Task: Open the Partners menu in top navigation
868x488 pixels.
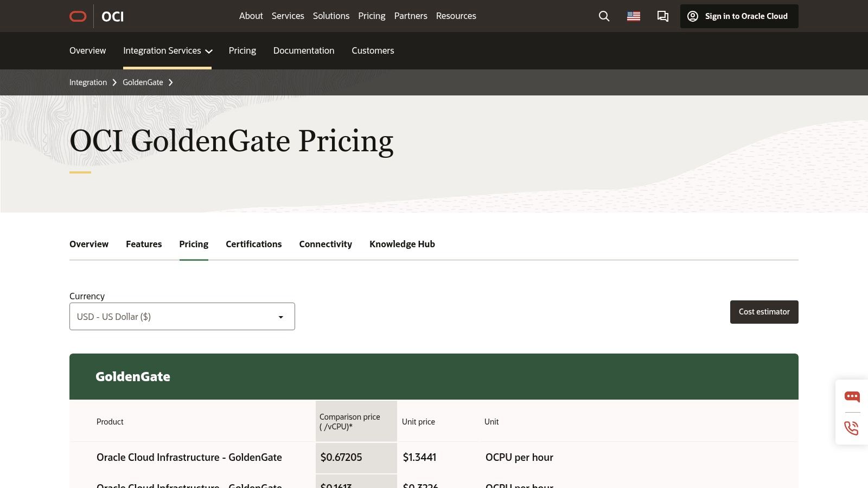Action: point(411,16)
